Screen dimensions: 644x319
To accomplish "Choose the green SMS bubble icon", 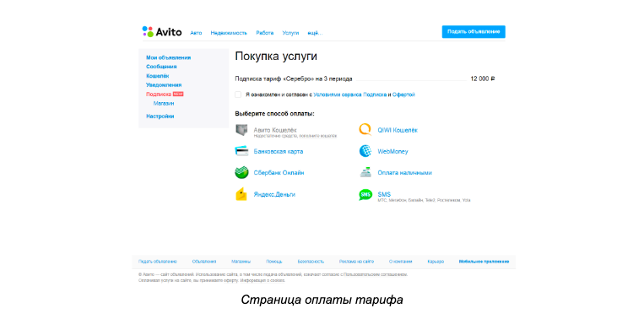I will tap(365, 195).
